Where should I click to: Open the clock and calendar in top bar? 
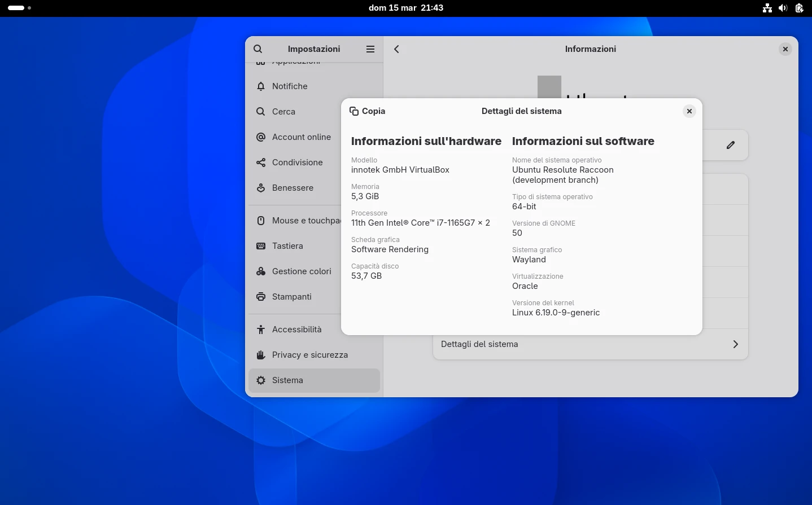click(405, 8)
